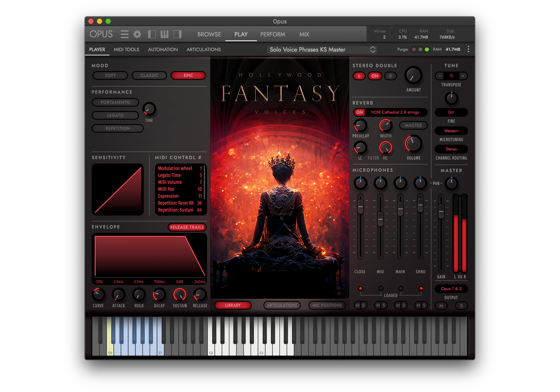
Task: Adjust the envelope Decay knob
Action: tap(159, 295)
